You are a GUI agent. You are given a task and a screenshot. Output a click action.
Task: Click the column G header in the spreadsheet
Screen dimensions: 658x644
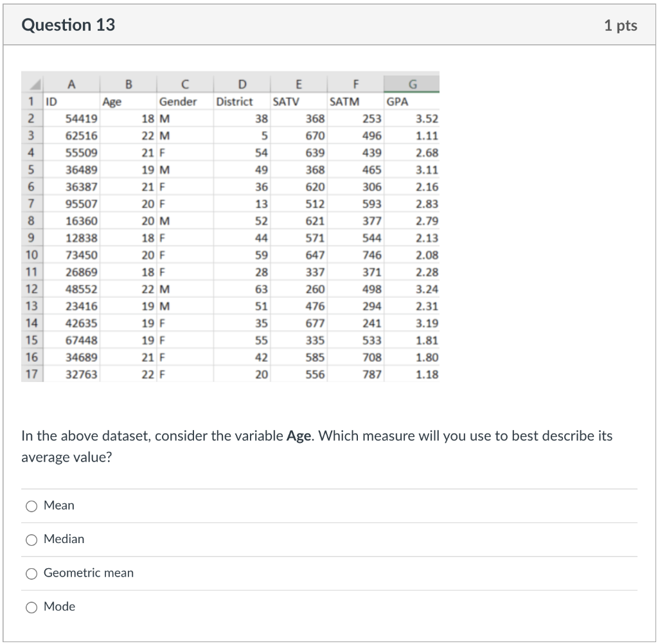(412, 84)
